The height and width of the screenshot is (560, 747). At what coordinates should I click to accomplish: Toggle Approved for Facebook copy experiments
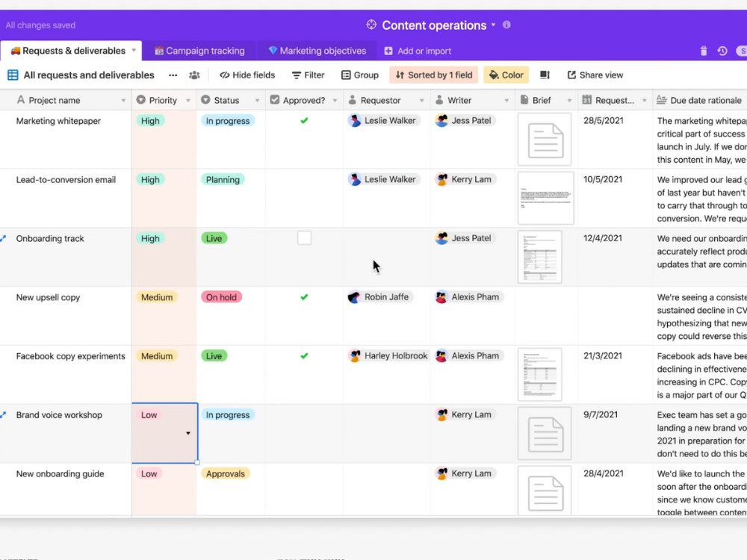tap(304, 356)
